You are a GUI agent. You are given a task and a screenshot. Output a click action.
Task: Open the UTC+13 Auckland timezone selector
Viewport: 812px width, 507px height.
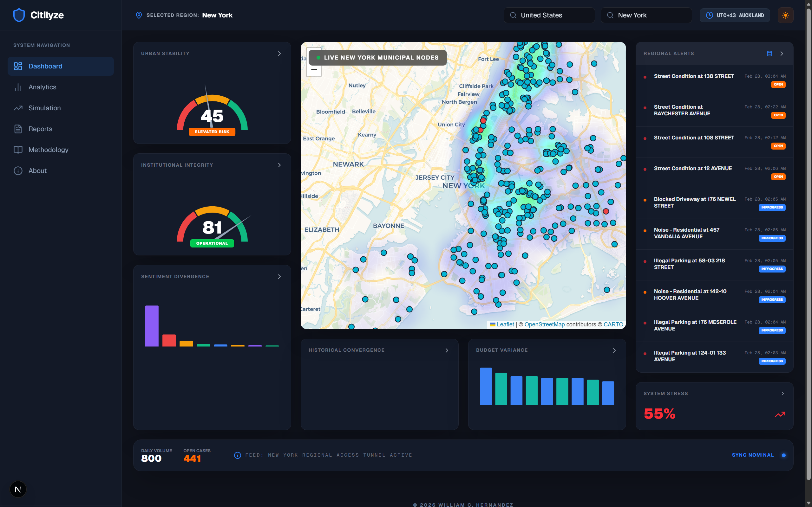[x=735, y=15]
